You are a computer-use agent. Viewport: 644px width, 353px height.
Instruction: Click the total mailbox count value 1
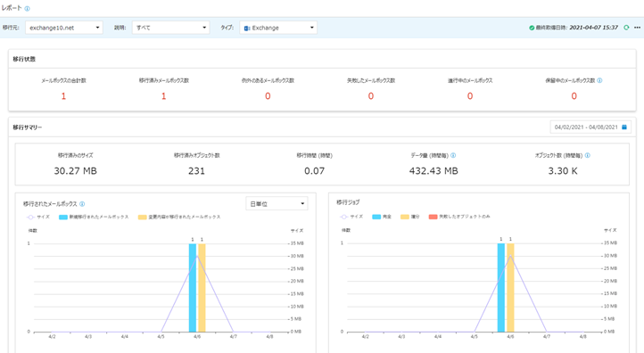(x=63, y=96)
